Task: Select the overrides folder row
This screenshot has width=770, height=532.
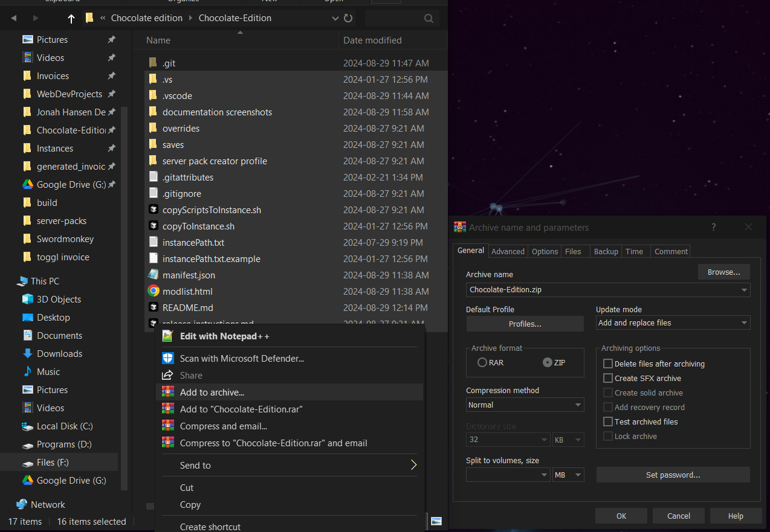Action: coord(296,128)
